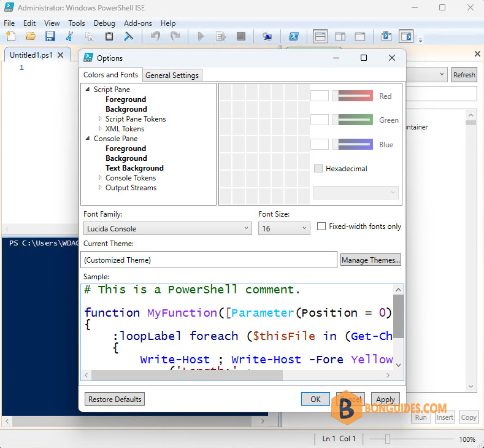
Task: Select the Show Script Pane Maximized icon
Action: 360,37
